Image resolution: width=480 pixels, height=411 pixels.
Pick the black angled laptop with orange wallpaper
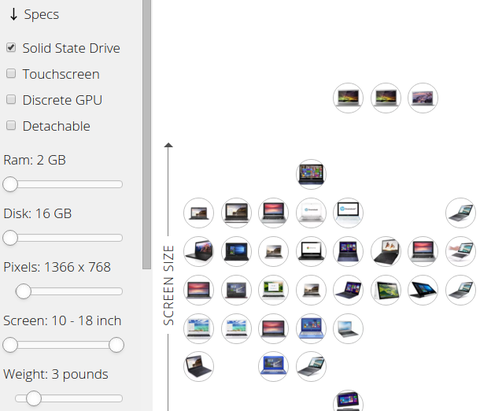386,251
